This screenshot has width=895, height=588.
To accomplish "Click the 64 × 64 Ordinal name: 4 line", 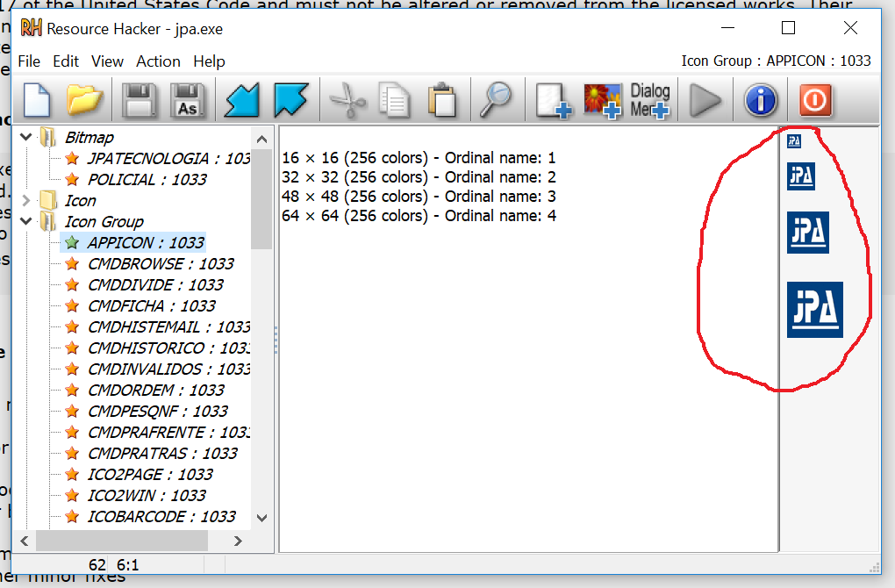I will (x=419, y=217).
